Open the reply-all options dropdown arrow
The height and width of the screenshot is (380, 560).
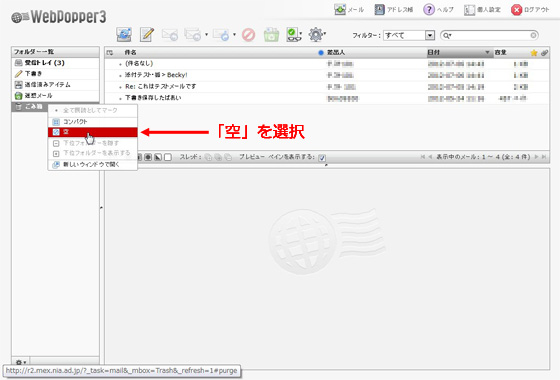[x=206, y=35]
